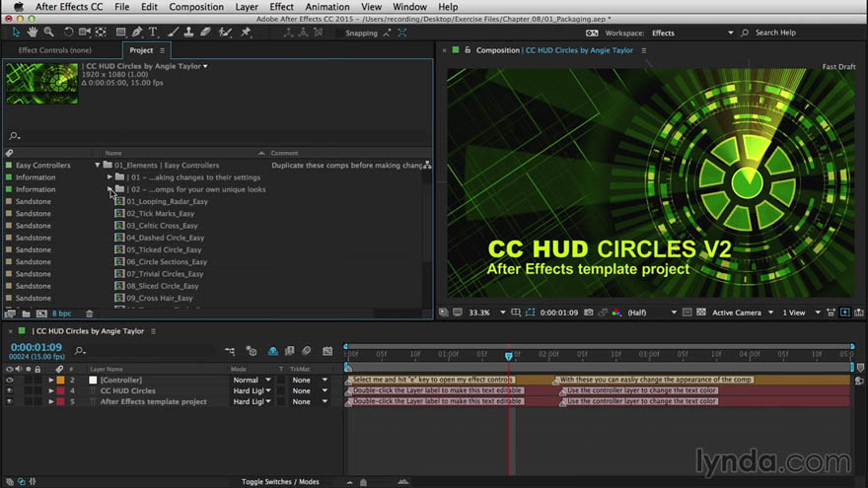Delete selected project item with trash icon
The width and height of the screenshot is (868, 488).
pyautogui.click(x=90, y=314)
